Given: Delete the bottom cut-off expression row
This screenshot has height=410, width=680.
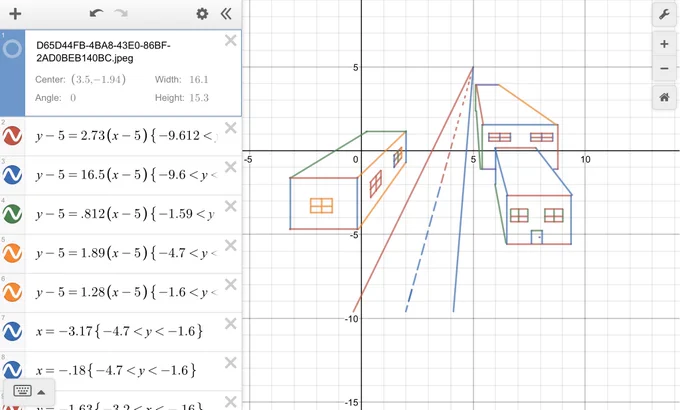Looking at the screenshot, I should 231,401.
